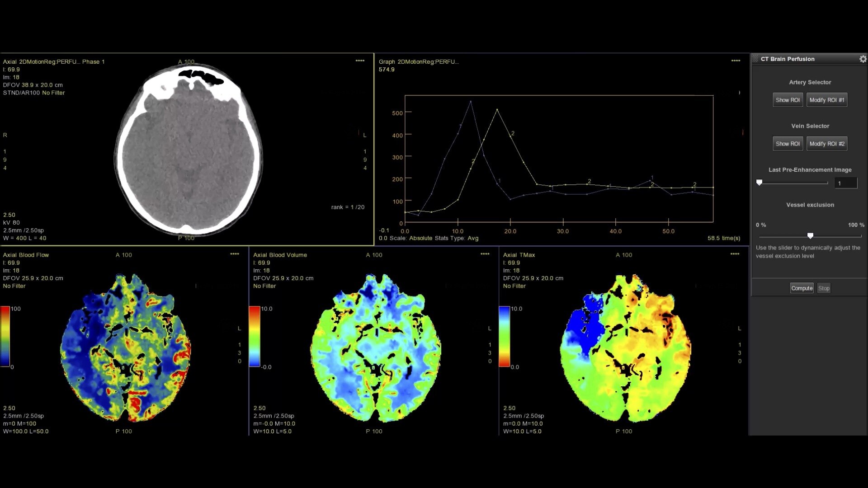This screenshot has width=868, height=488.
Task: Click the Last Pre-Enhancement Image slider handle
Action: click(759, 183)
